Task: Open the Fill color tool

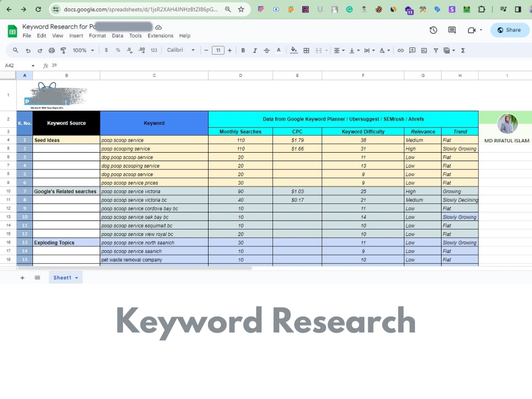Action: 294,50
